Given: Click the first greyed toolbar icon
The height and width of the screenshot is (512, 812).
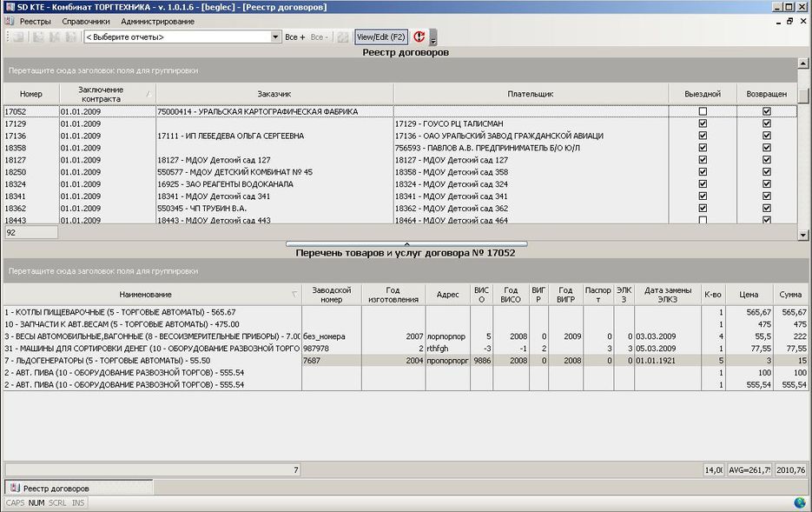Looking at the screenshot, I should tap(18, 37).
